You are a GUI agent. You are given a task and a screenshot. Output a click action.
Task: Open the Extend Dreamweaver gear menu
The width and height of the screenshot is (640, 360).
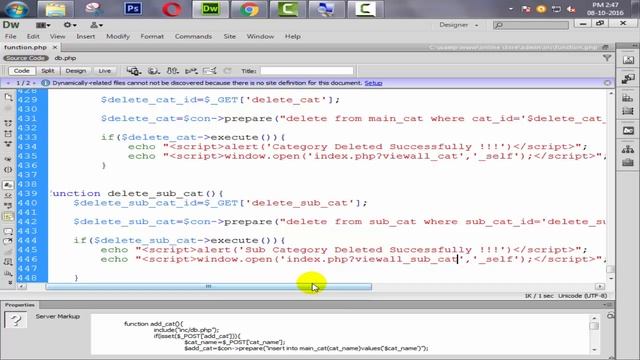tap(70, 25)
